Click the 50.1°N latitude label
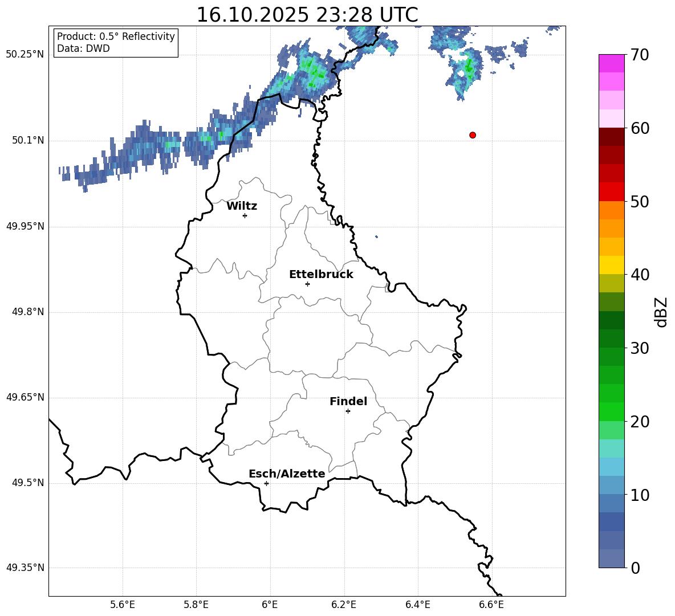This screenshot has width=675, height=616. click(28, 140)
